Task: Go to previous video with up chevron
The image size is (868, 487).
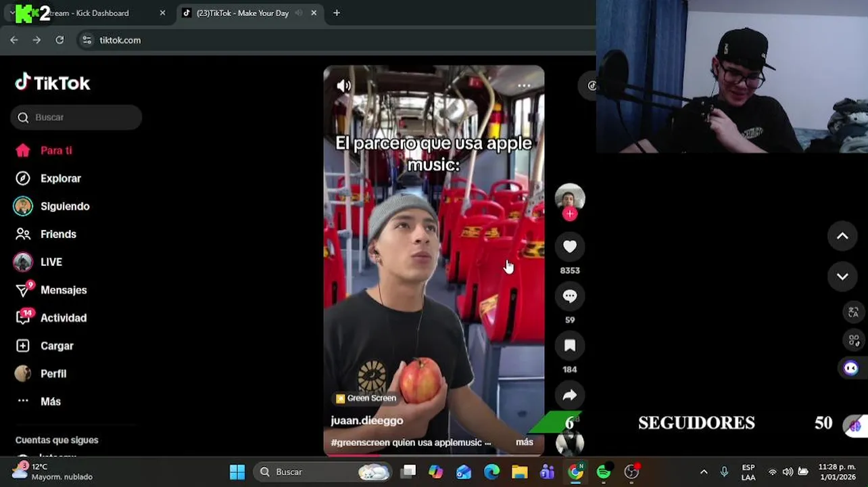Action: coord(842,236)
